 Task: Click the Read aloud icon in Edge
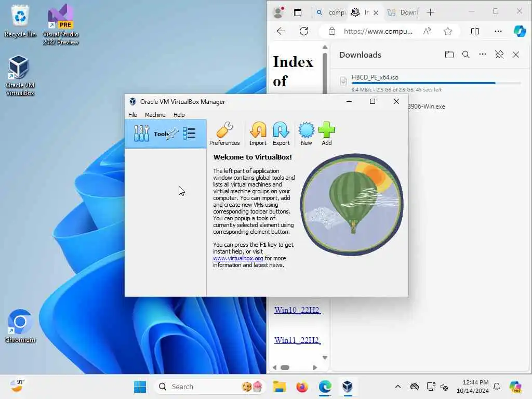click(x=427, y=31)
